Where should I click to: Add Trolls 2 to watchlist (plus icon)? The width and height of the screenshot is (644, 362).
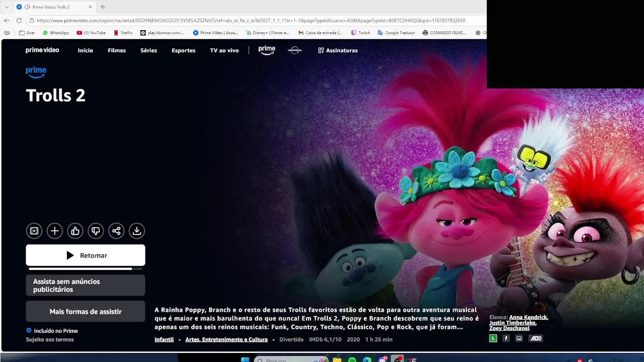pos(55,231)
